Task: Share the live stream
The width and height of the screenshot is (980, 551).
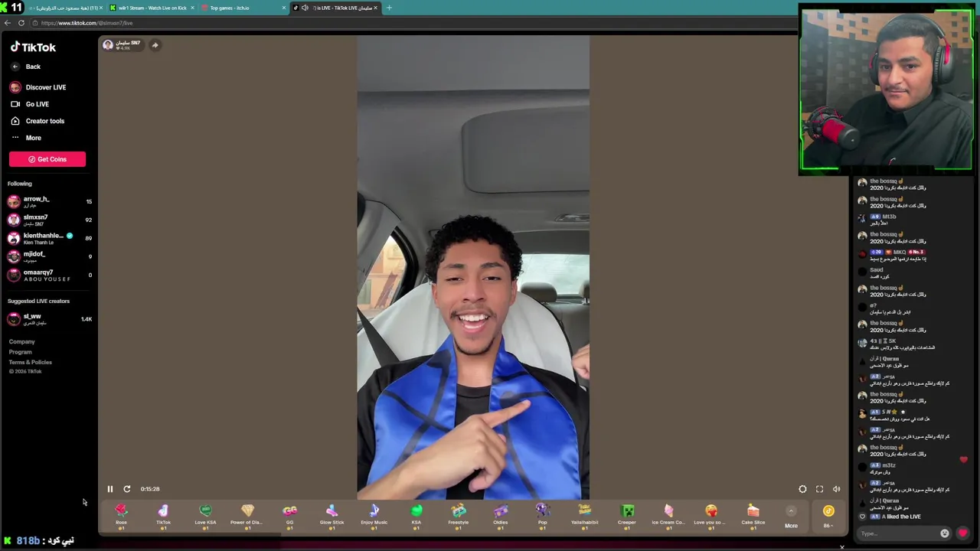Action: click(155, 45)
